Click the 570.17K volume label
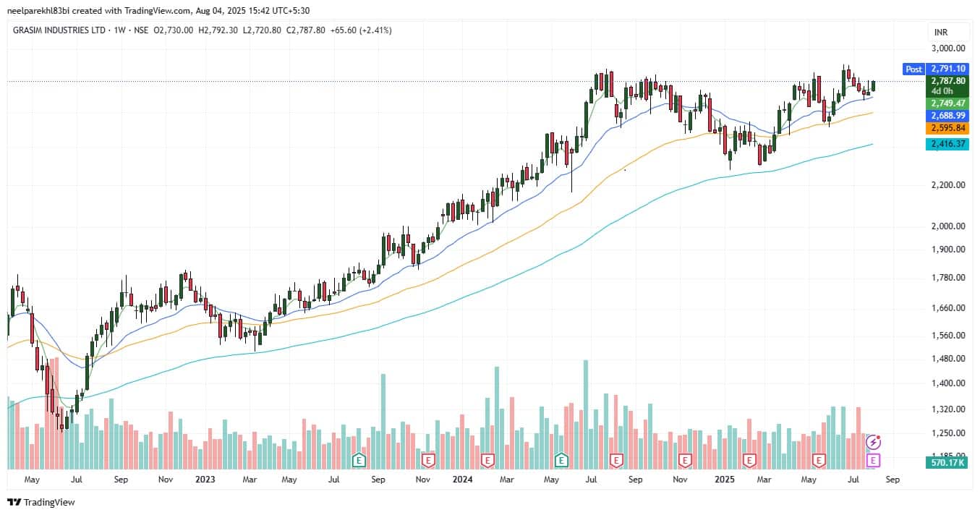The image size is (980, 515). coord(948,463)
